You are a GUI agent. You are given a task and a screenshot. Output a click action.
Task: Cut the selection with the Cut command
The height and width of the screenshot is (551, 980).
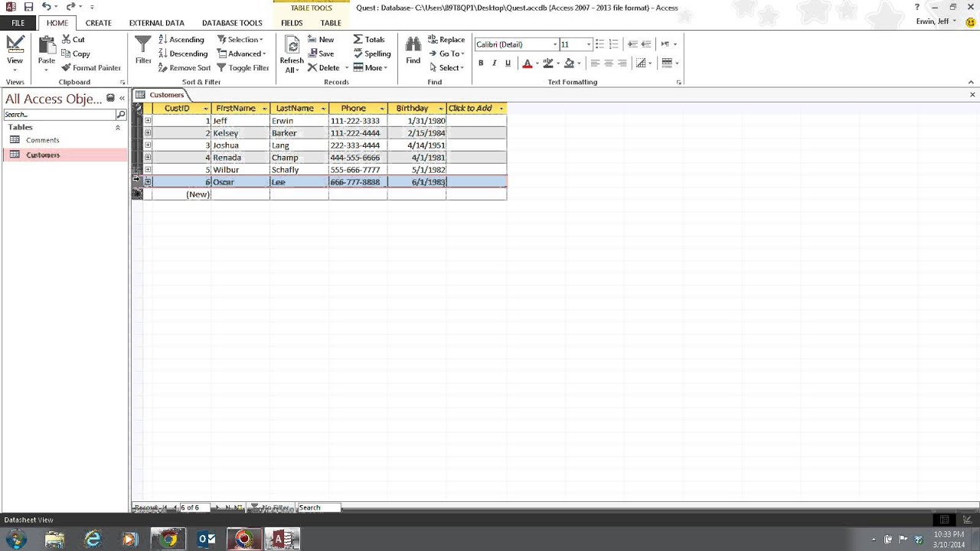73,39
